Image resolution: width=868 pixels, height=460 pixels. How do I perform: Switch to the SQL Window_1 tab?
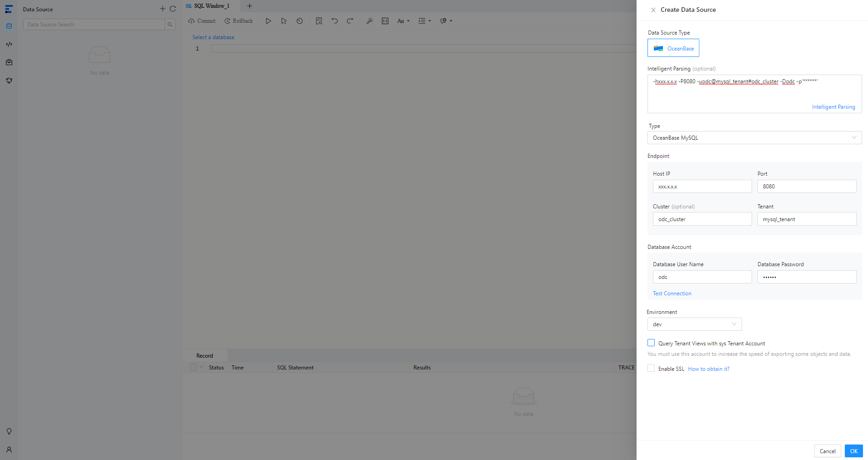click(211, 6)
